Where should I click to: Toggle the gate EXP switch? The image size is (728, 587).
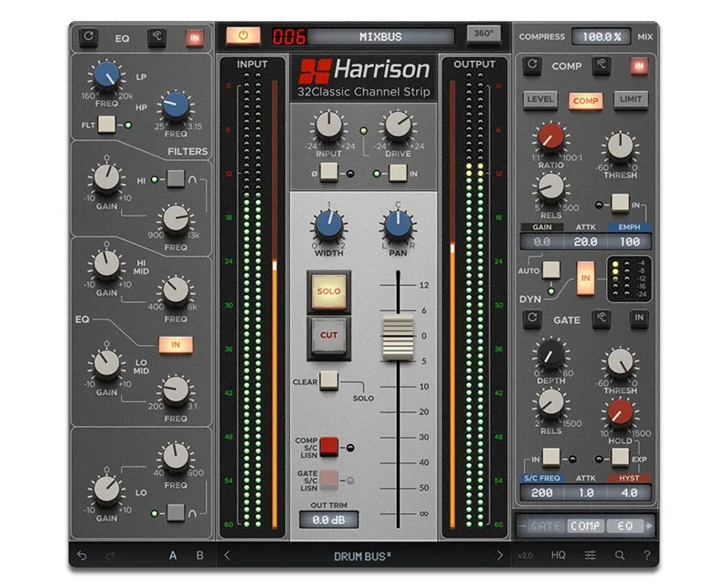coord(620,458)
